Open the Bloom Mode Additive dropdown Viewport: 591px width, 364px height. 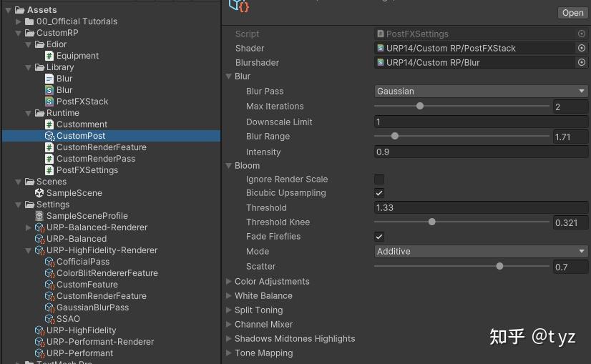tap(481, 252)
